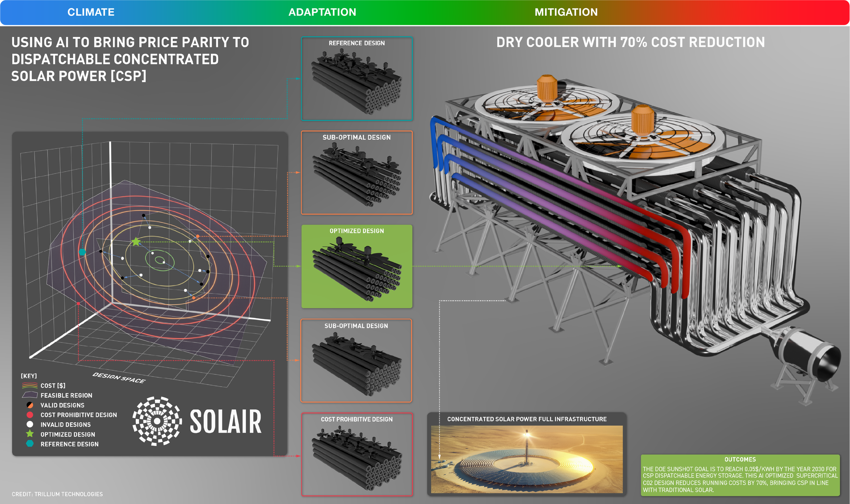850x504 pixels.
Task: Click the concentrated solar power infrastructure photo
Action: pos(527,459)
